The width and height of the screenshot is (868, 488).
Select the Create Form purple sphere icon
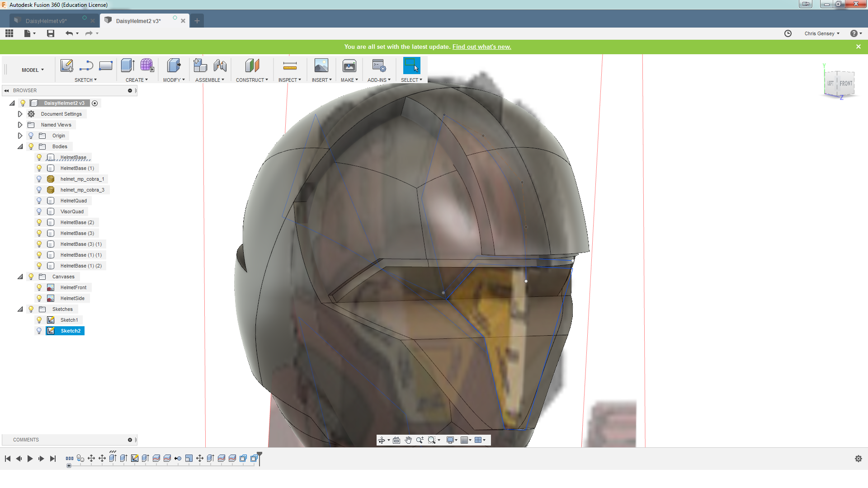[147, 66]
